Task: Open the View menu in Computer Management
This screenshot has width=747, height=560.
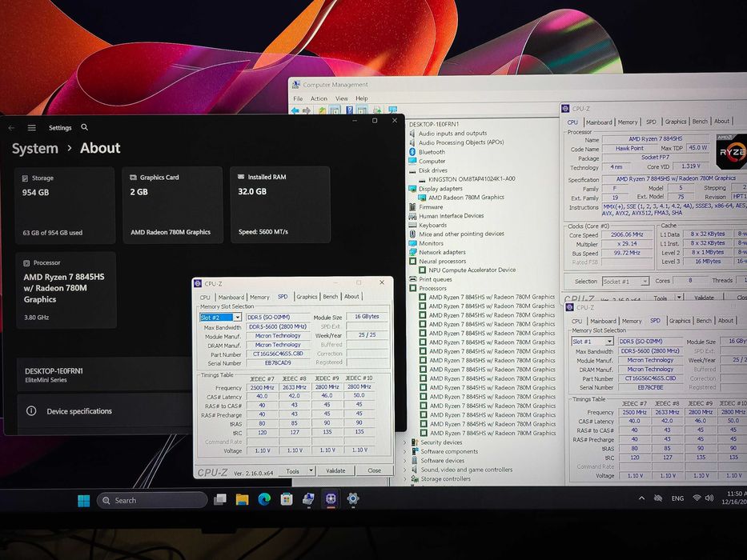Action: point(342,98)
